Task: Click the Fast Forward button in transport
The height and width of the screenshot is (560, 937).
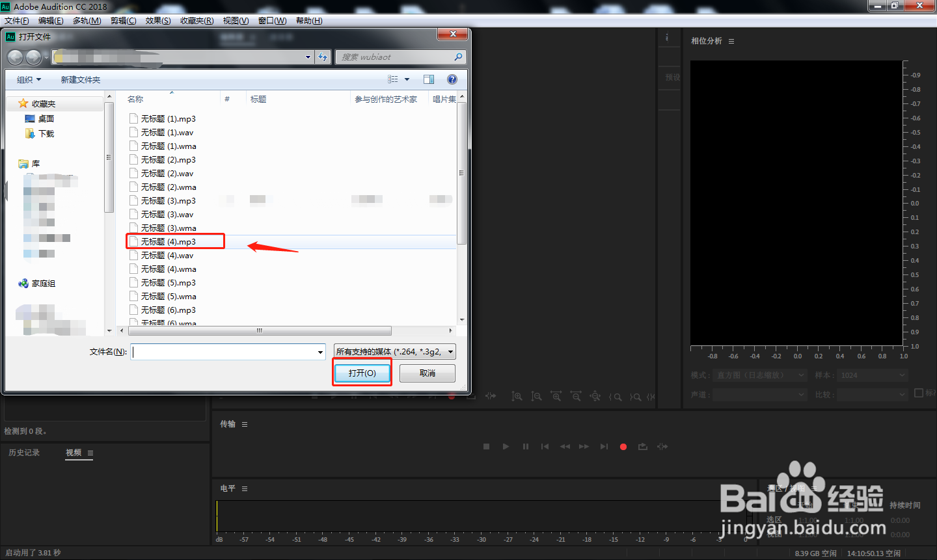Action: pyautogui.click(x=584, y=446)
